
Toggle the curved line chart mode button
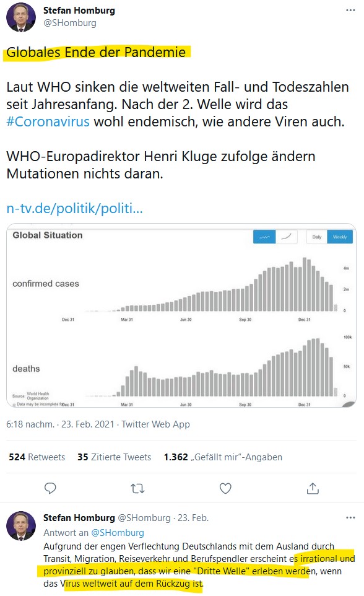coord(287,237)
